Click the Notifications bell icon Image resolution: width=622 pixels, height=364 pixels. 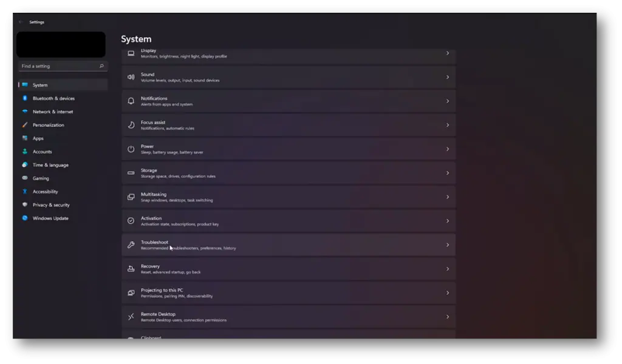[x=131, y=101]
